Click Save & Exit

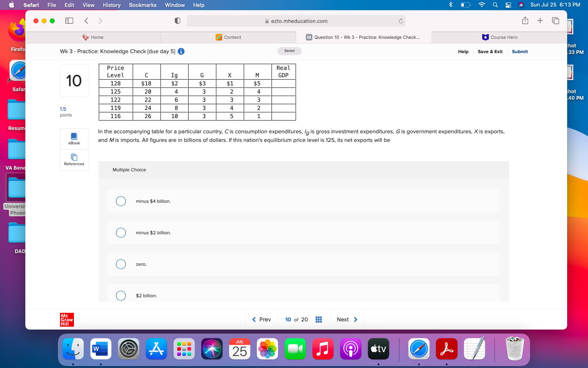490,52
